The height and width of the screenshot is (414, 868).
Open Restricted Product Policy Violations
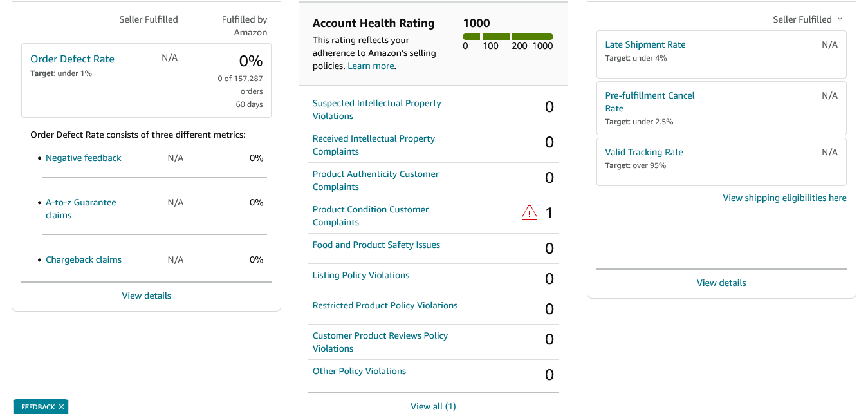(385, 305)
